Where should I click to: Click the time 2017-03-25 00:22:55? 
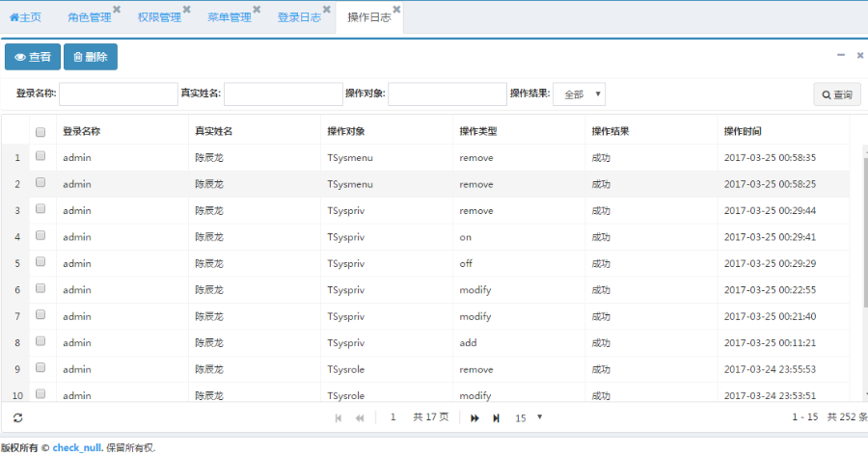(x=770, y=290)
